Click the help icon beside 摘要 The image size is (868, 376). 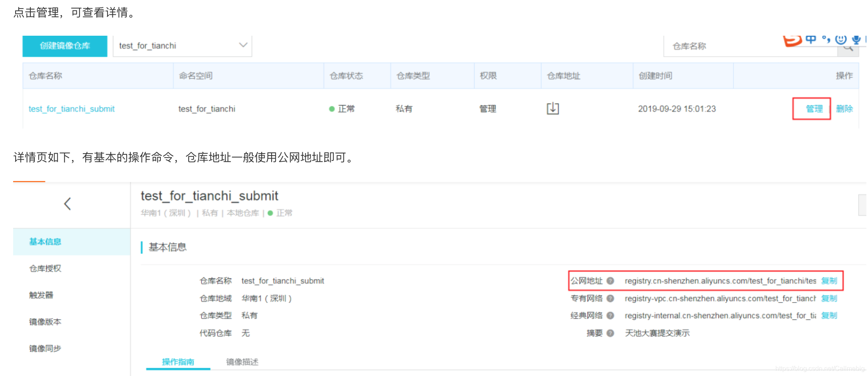(610, 333)
